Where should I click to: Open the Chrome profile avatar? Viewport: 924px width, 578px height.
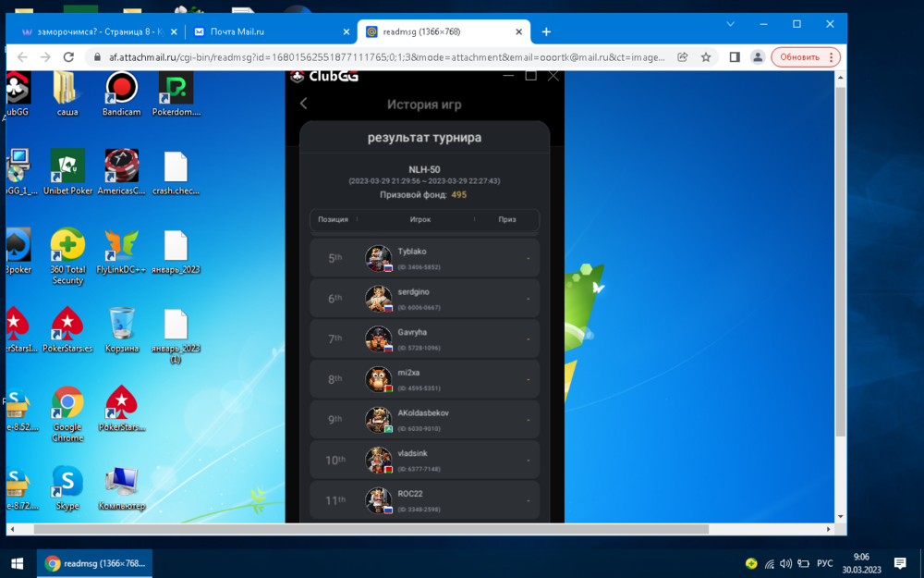pyautogui.click(x=758, y=57)
